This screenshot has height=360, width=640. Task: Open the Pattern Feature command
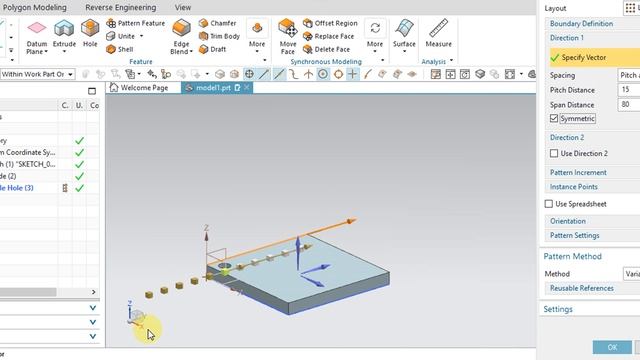click(136, 23)
